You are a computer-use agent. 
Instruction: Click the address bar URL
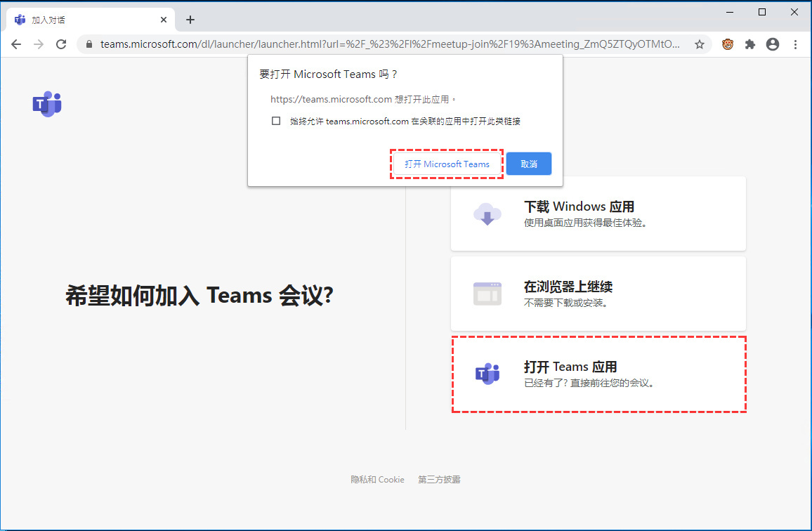click(x=390, y=44)
